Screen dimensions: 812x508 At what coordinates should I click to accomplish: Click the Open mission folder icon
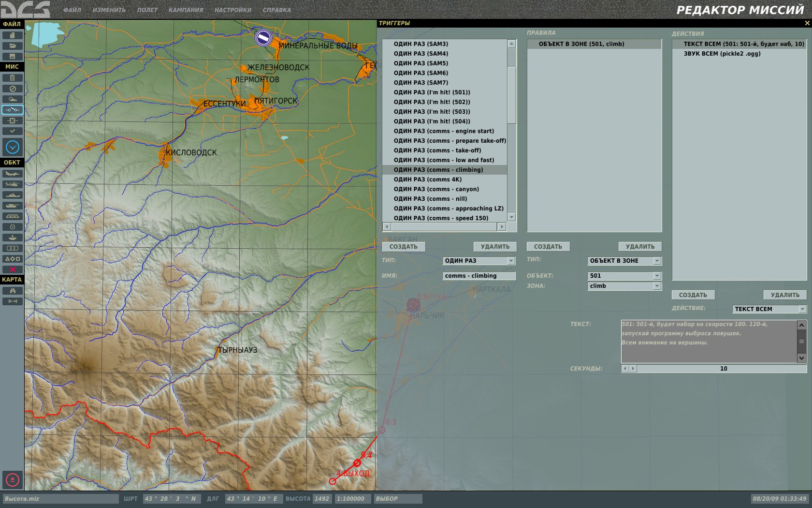[13, 46]
